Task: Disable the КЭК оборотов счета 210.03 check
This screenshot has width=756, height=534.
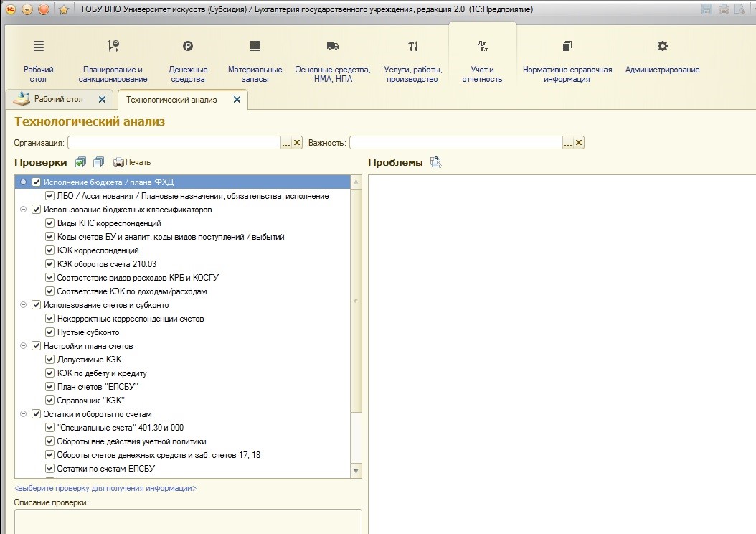Action: pos(50,264)
